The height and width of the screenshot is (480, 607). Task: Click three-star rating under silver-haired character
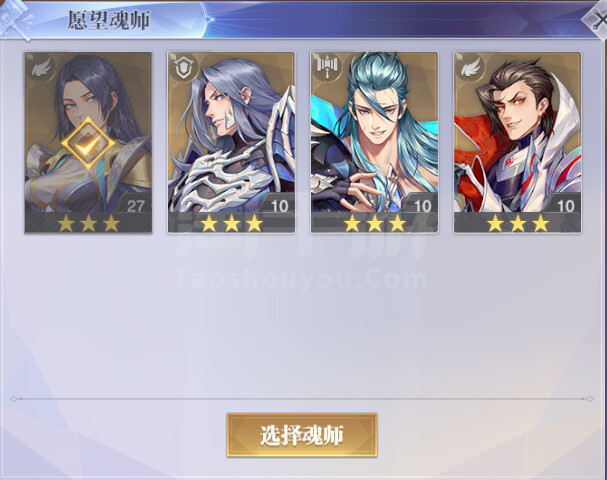tap(231, 223)
